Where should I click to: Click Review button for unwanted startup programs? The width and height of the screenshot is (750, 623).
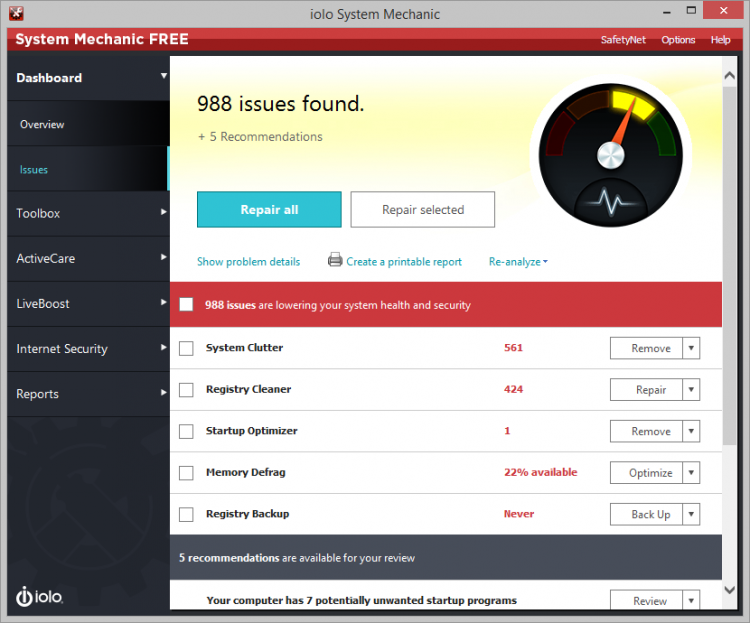[x=646, y=600]
